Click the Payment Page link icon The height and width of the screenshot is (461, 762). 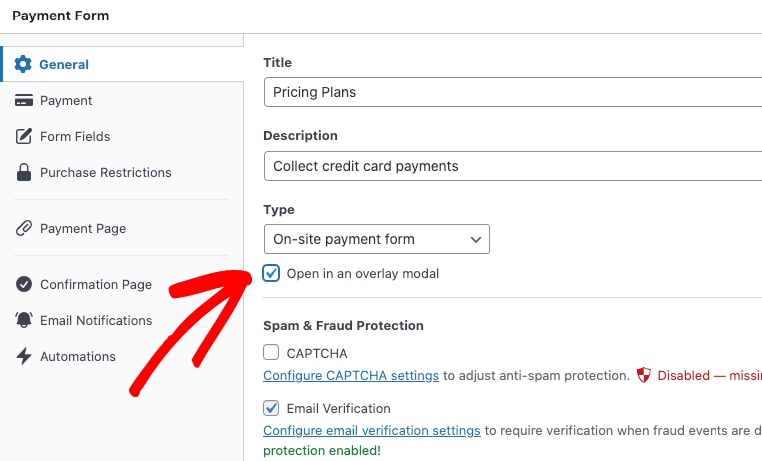24,228
